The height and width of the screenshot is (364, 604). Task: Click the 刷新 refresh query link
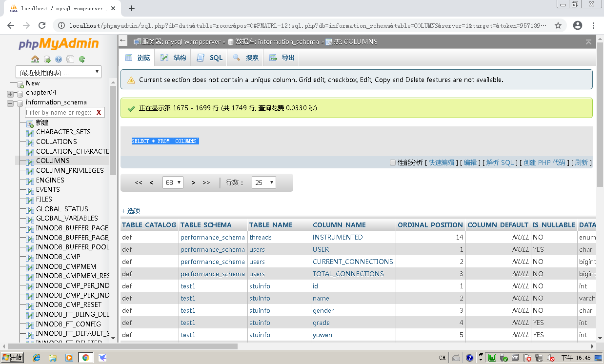pos(582,162)
